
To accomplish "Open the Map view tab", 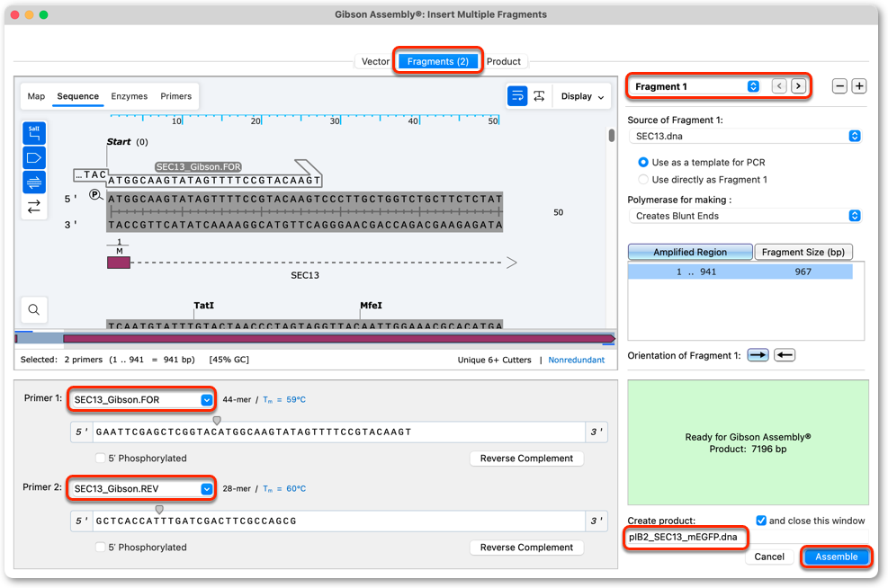I will [x=36, y=96].
